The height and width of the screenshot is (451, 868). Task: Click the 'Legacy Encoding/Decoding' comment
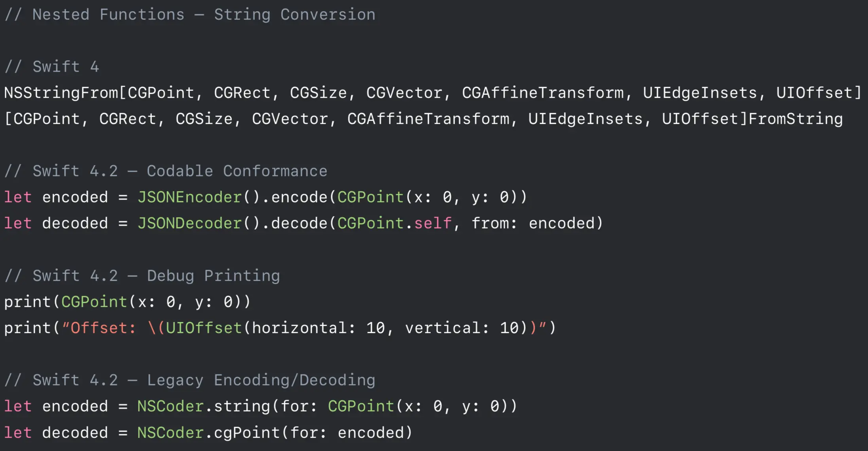tap(261, 380)
